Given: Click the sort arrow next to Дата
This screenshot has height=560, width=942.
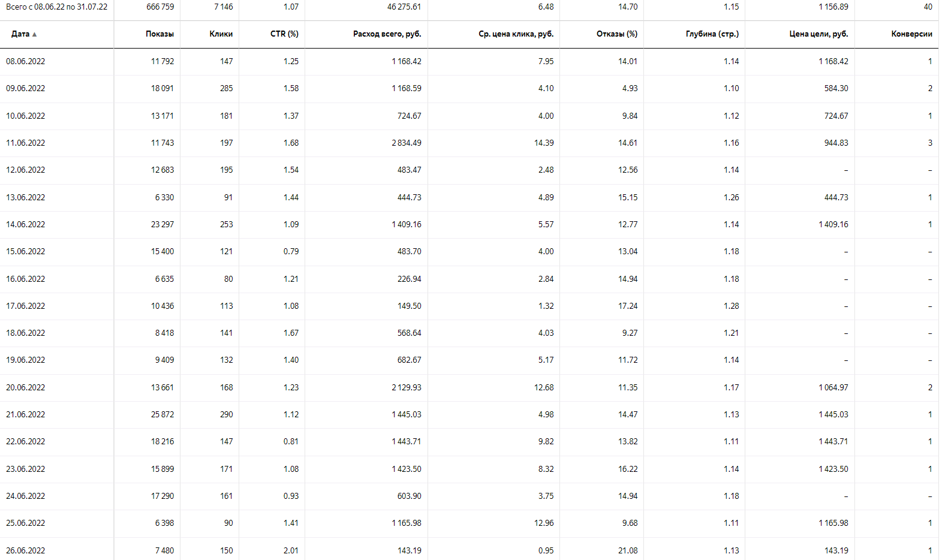Looking at the screenshot, I should pos(35,35).
